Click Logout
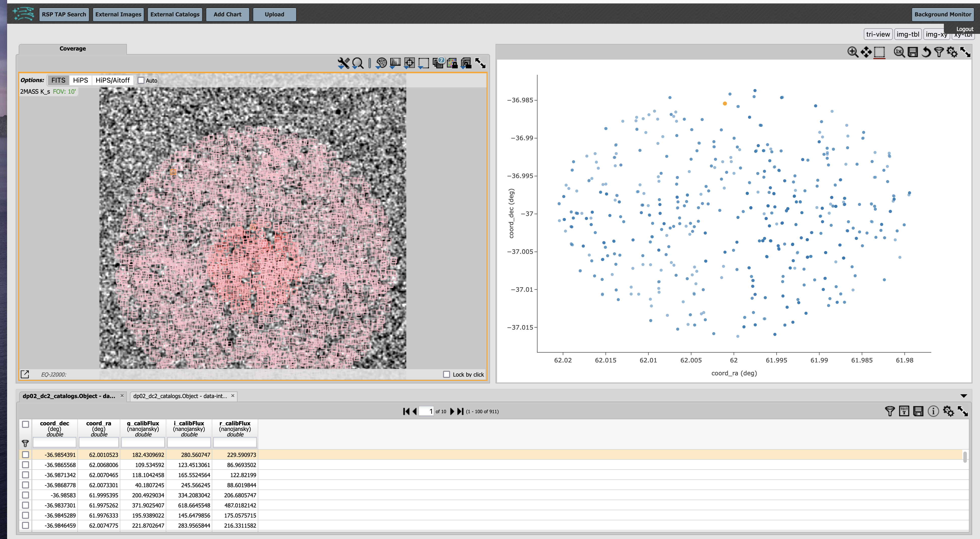 click(964, 29)
